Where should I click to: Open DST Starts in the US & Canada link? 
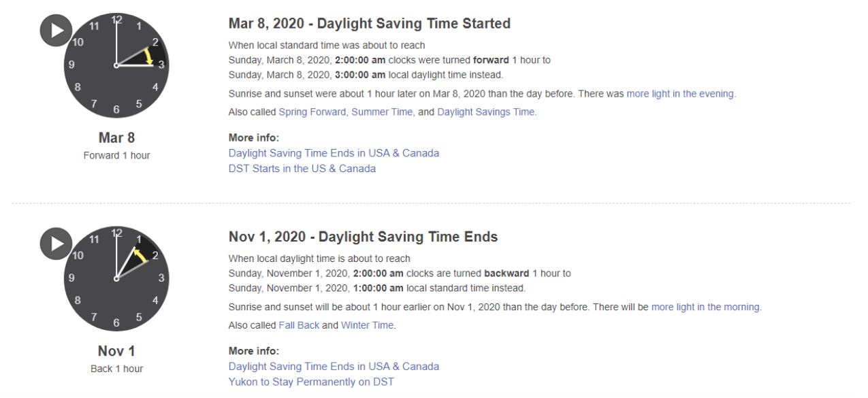coord(302,168)
